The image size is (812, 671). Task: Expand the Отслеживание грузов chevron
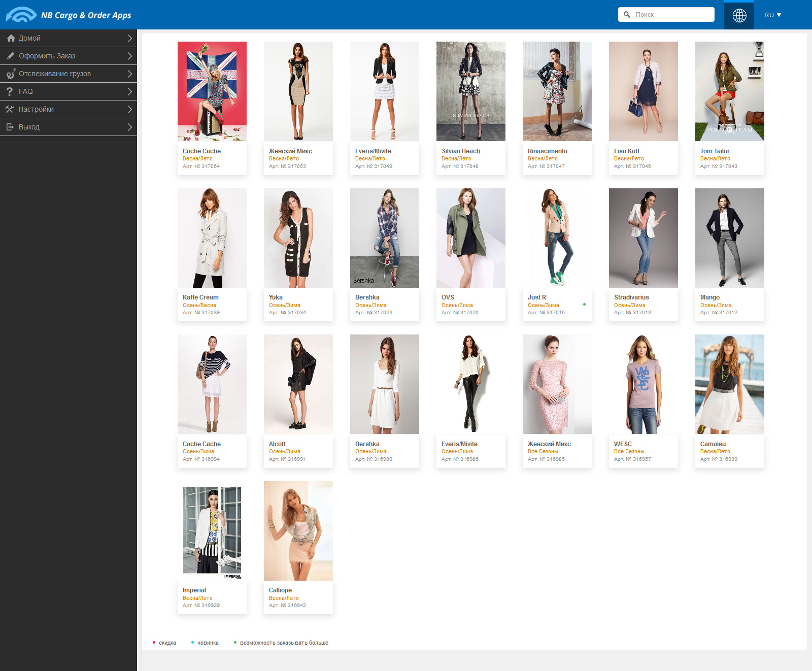point(130,74)
